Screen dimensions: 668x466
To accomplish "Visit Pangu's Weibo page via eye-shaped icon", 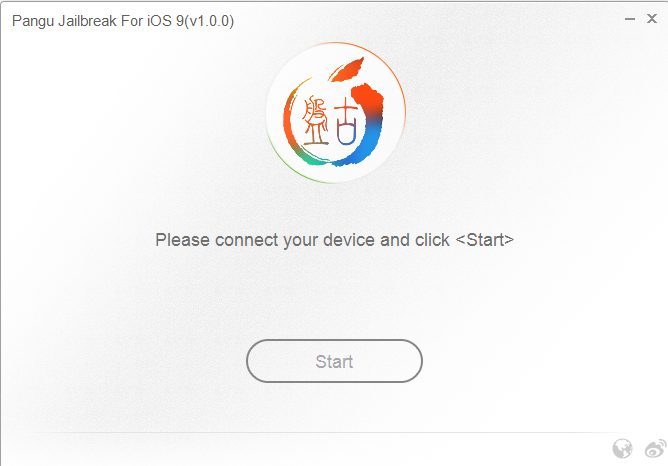I will pos(654,448).
